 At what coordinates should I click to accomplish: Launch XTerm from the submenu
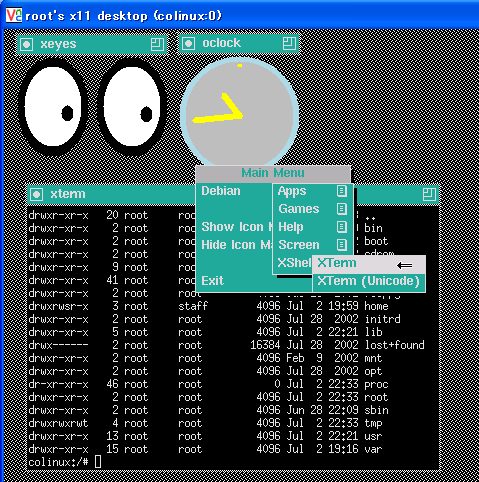369,264
